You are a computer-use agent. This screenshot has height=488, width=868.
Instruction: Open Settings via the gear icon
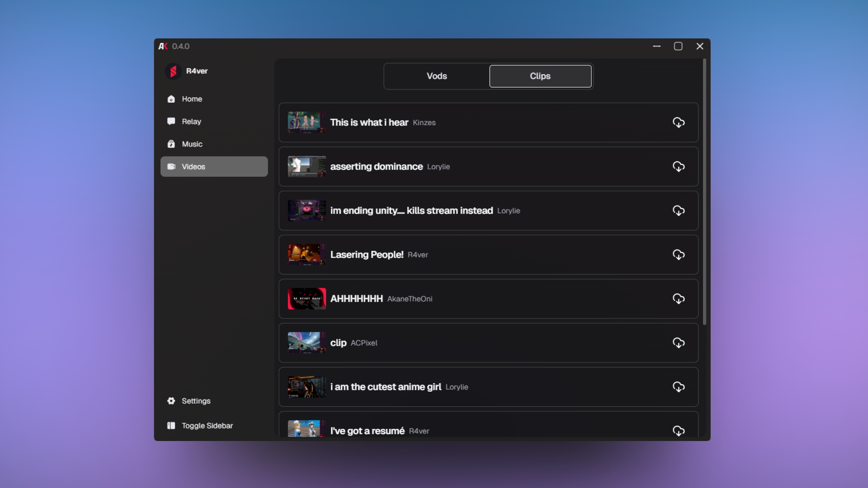click(x=172, y=401)
